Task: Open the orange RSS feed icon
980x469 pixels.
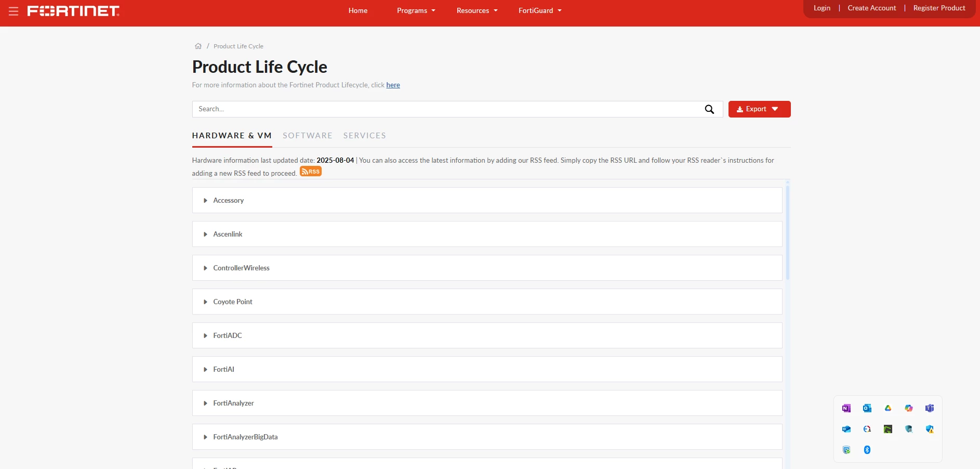Action: pos(311,172)
